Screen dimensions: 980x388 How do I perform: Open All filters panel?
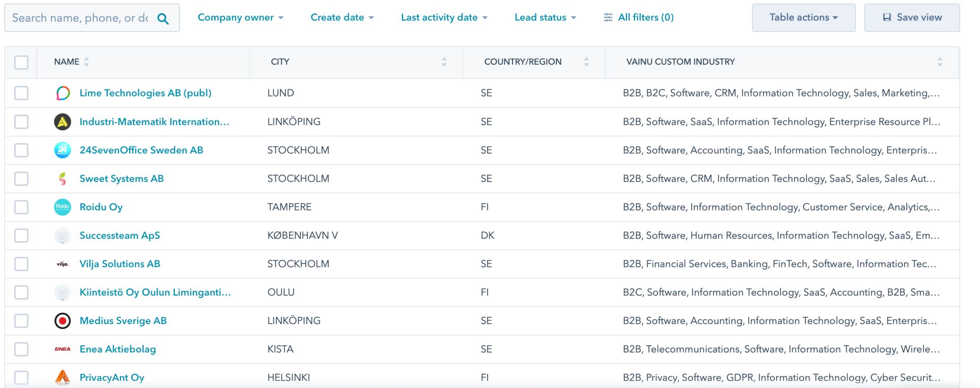pyautogui.click(x=639, y=18)
